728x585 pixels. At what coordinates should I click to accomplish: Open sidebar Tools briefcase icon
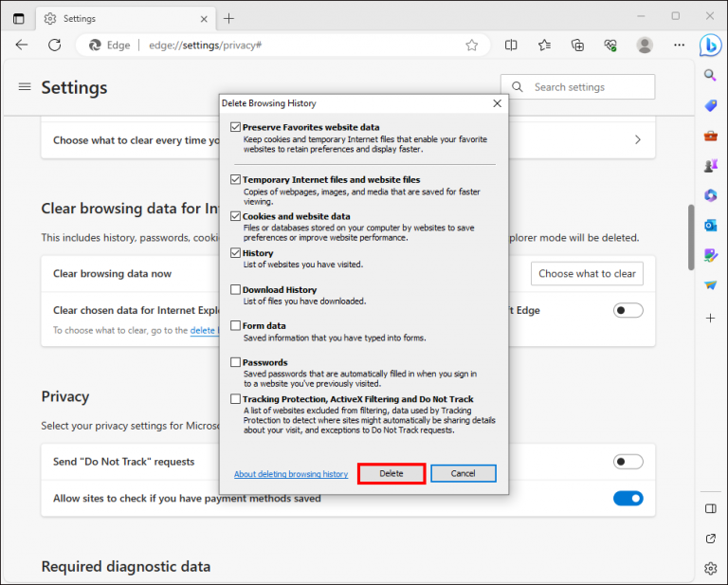tap(710, 136)
